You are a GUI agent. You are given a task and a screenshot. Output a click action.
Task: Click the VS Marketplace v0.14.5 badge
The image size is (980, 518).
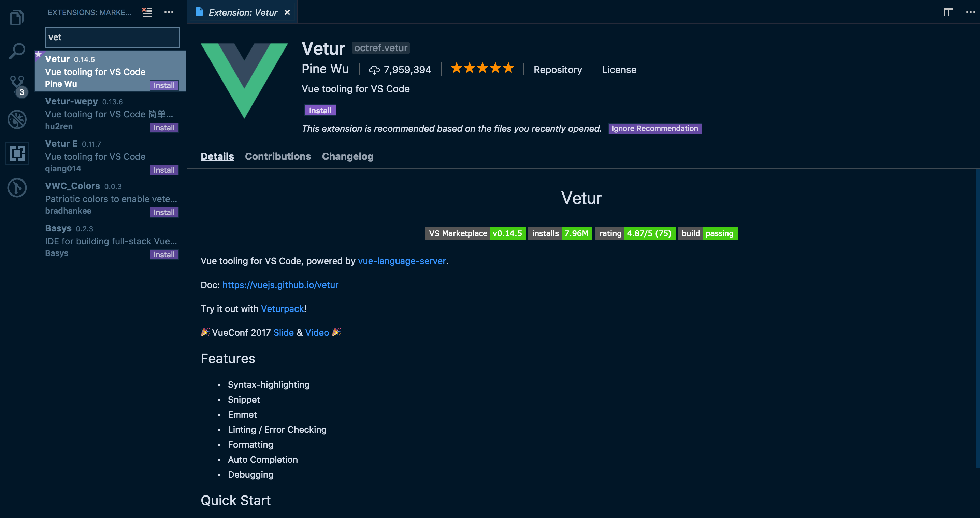475,233
